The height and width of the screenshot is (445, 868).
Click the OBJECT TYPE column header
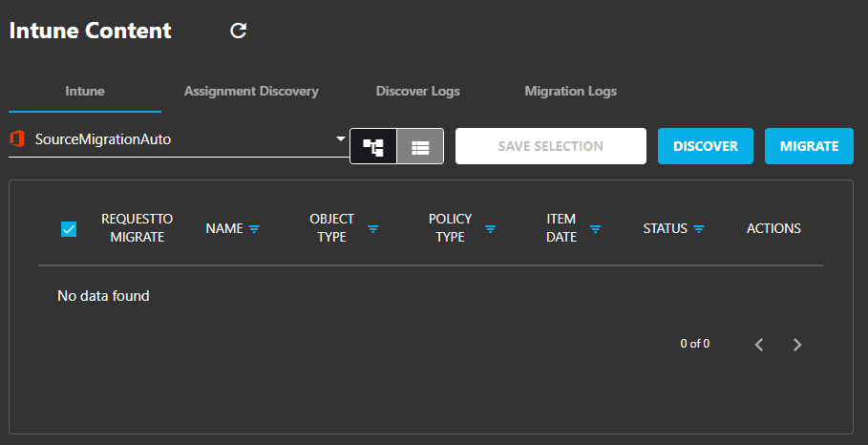click(331, 228)
